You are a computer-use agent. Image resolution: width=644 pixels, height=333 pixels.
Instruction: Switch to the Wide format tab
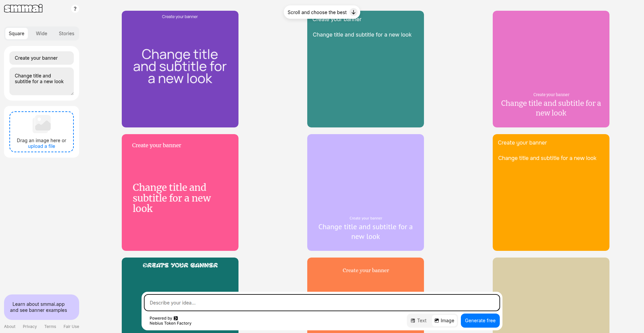click(42, 34)
